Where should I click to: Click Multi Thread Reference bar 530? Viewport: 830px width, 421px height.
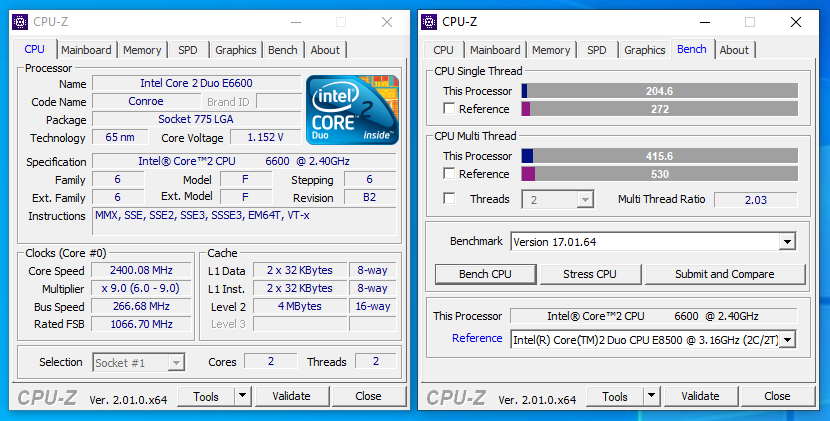click(x=660, y=174)
